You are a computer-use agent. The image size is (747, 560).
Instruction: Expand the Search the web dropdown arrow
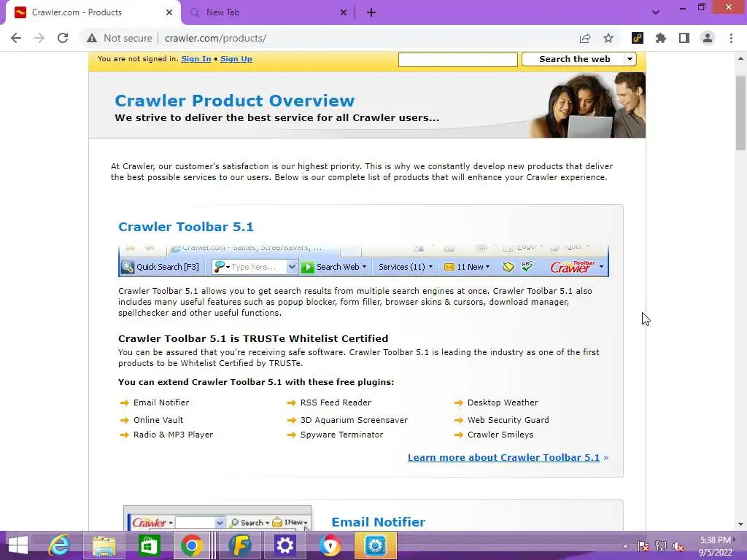pyautogui.click(x=630, y=59)
